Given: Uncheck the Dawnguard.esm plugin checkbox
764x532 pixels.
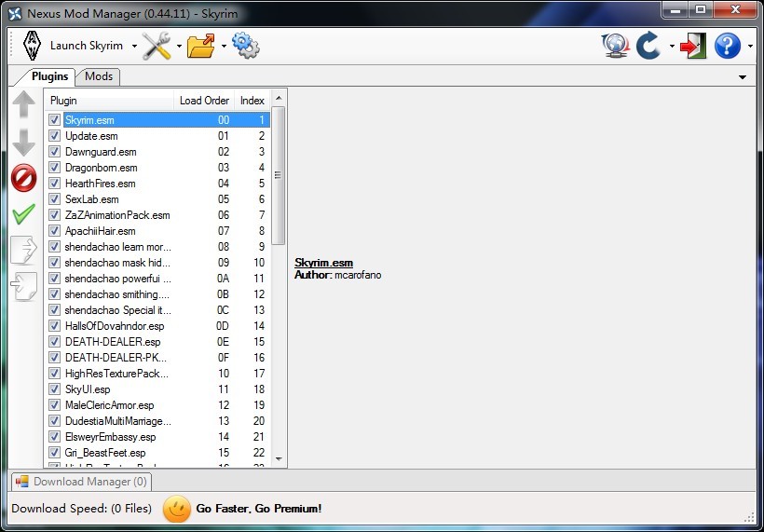Looking at the screenshot, I should coord(55,152).
